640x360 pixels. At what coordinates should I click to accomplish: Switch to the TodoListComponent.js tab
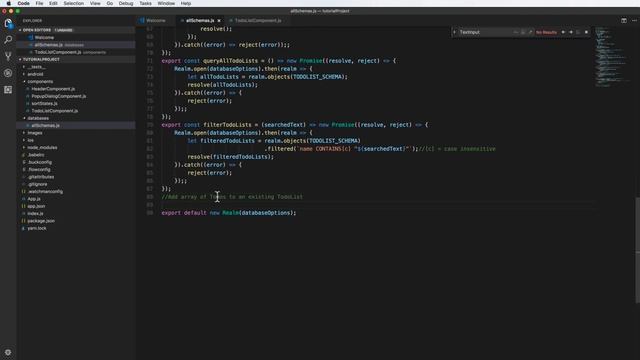click(x=258, y=20)
